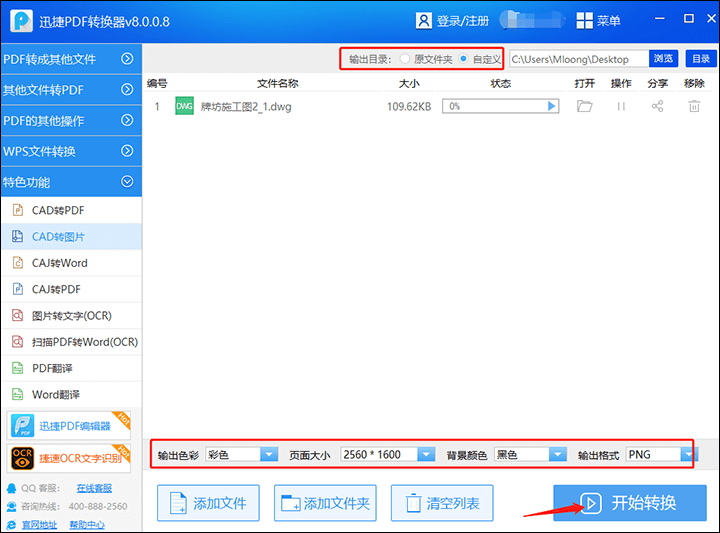Open the 帮助中心 link
The height and width of the screenshot is (533, 720).
coord(87,525)
